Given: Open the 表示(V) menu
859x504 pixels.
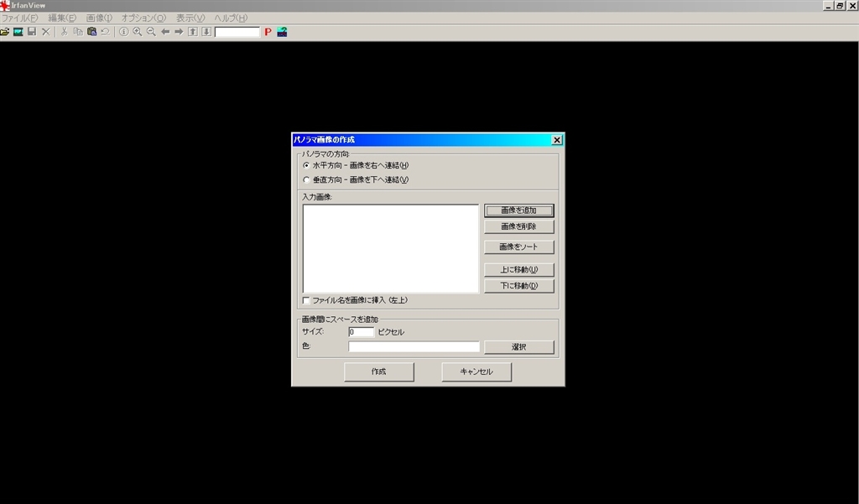Looking at the screenshot, I should (190, 18).
